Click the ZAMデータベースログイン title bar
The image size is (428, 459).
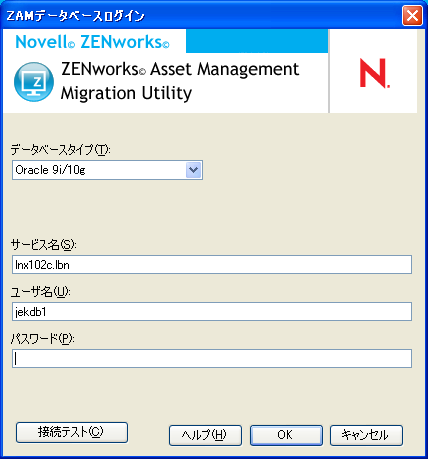200,16
